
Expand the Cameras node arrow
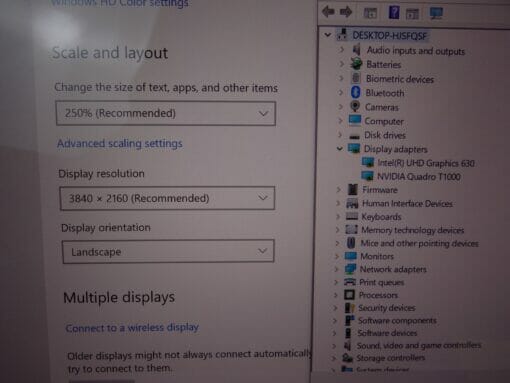340,107
